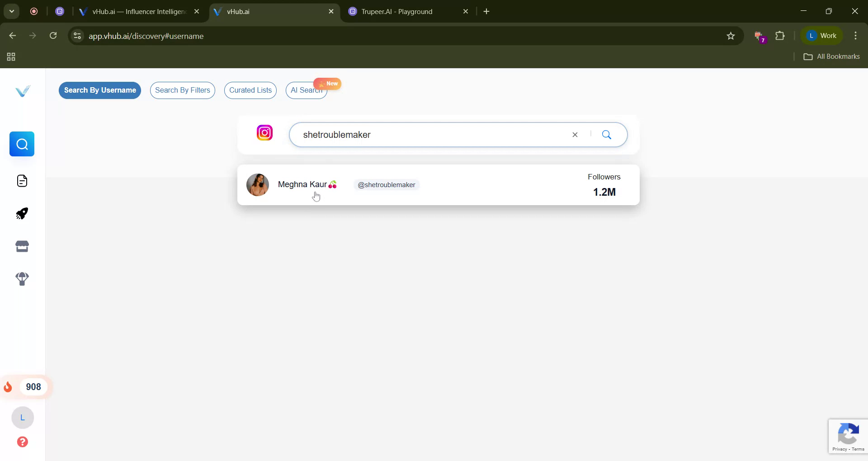Click the Instagram icon beside search bar

pos(264,132)
